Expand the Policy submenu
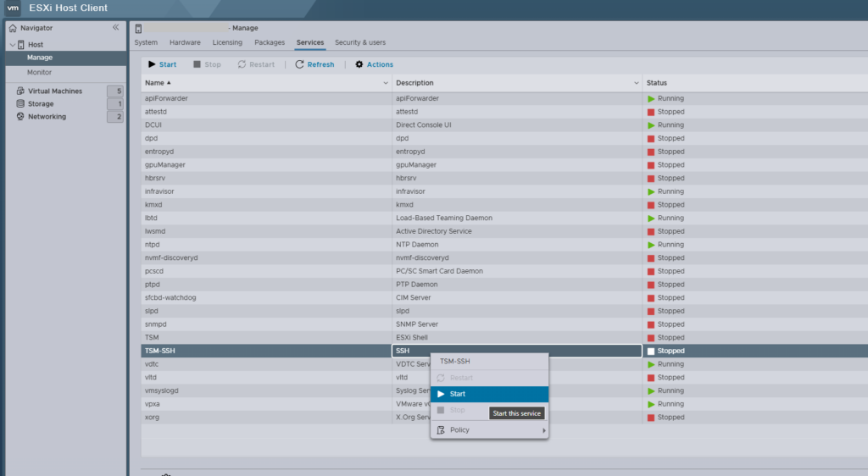Viewport: 868px width, 476px height. tap(489, 430)
